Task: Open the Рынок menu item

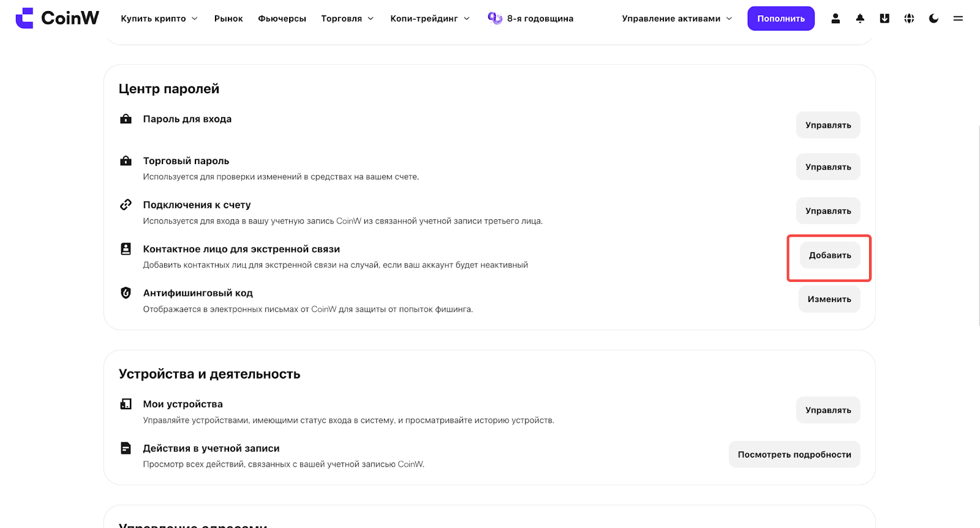Action: click(x=228, y=18)
